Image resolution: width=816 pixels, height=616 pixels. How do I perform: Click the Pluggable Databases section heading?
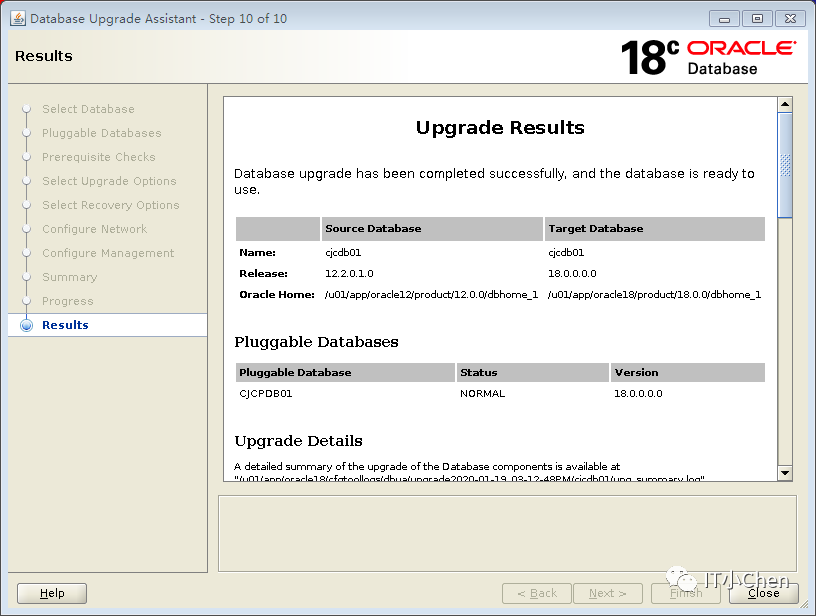point(316,342)
